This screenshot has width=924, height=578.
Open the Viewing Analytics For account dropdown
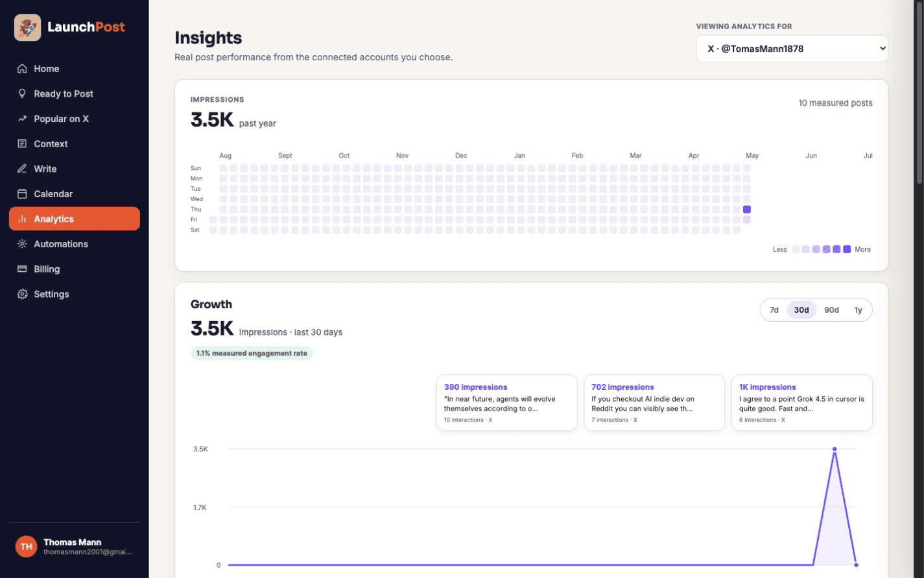click(792, 49)
